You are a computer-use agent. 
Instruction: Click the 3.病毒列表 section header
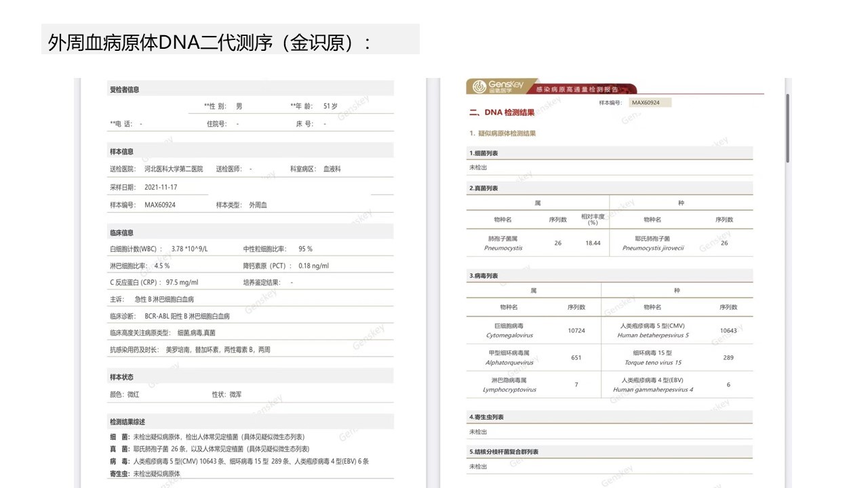coord(610,276)
